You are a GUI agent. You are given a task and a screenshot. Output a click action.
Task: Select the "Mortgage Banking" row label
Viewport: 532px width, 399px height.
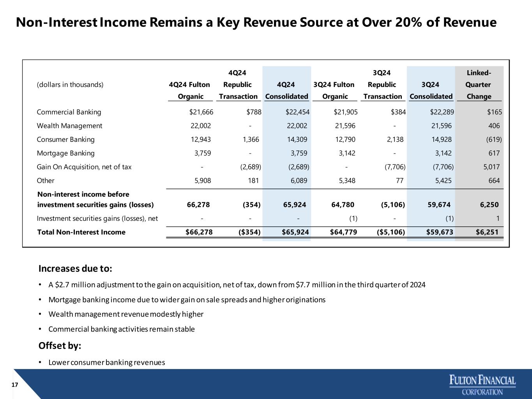65,153
